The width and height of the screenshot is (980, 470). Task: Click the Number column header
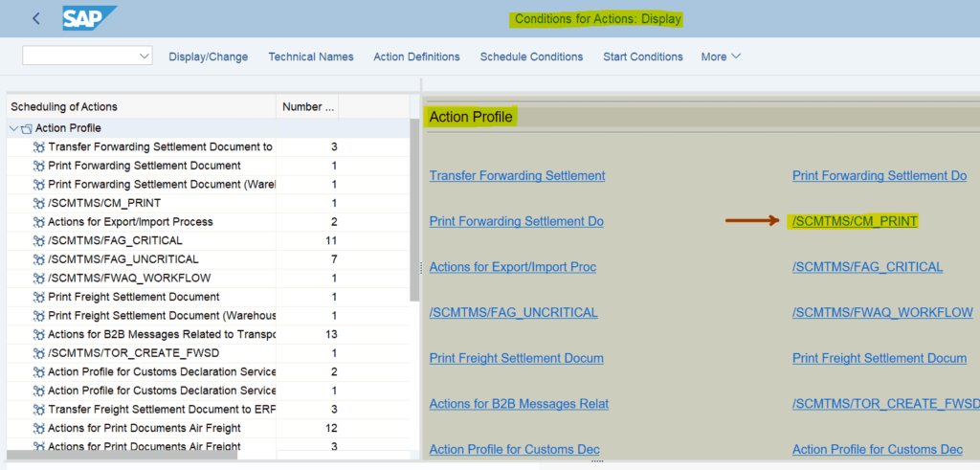click(308, 106)
